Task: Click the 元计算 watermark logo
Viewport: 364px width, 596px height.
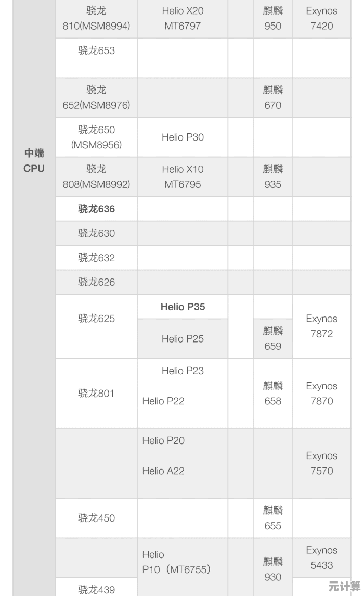Action: (344, 587)
